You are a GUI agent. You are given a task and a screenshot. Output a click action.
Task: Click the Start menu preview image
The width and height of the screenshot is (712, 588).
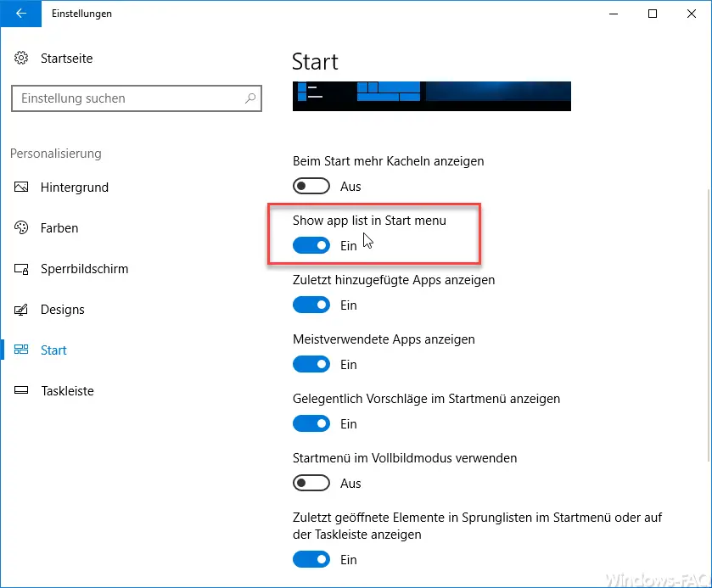(432, 96)
